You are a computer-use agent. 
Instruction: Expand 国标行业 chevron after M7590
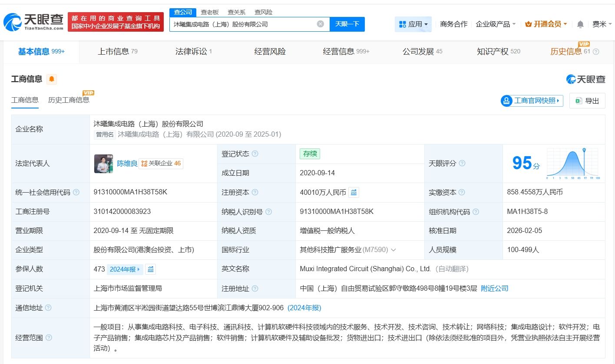click(393, 250)
